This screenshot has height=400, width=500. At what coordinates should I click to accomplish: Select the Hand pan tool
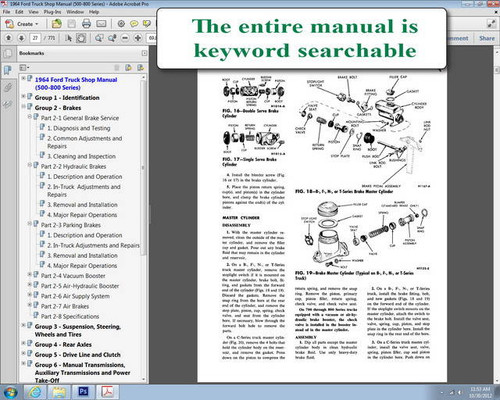(x=81, y=38)
